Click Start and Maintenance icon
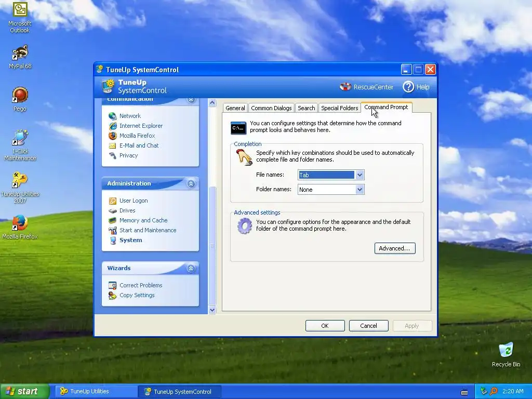 113,230
